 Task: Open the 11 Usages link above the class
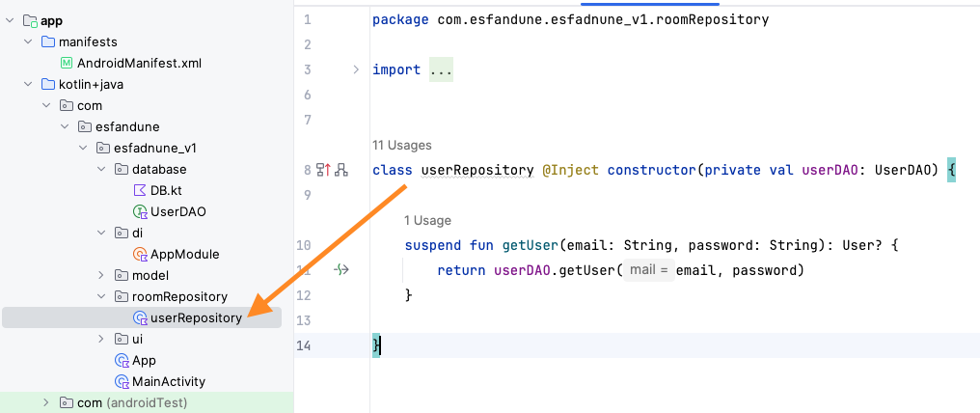click(401, 146)
